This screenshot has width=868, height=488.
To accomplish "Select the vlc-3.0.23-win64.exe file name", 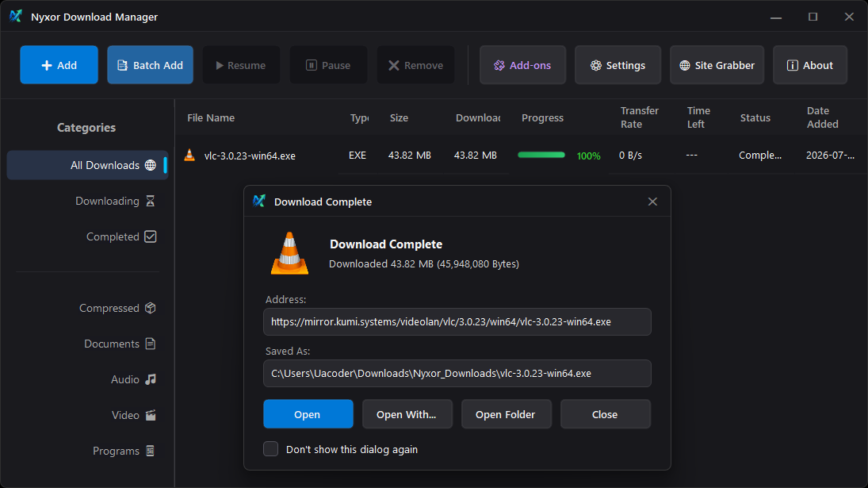I will (x=250, y=156).
